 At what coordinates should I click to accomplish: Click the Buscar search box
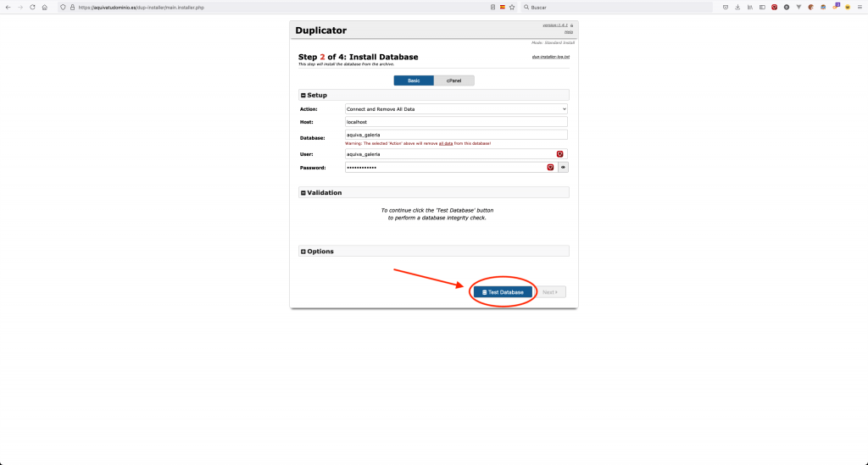(x=616, y=7)
